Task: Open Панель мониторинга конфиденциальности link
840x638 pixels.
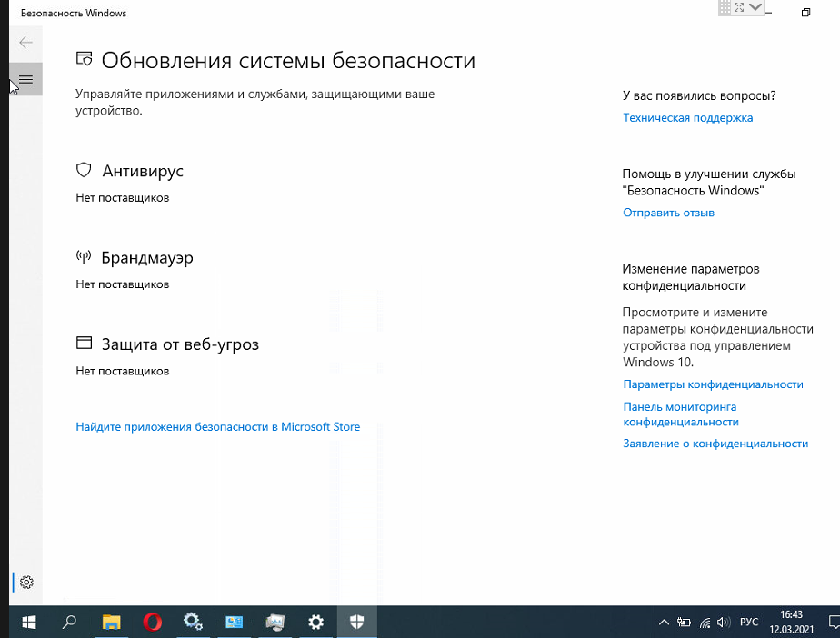Action: pos(681,414)
